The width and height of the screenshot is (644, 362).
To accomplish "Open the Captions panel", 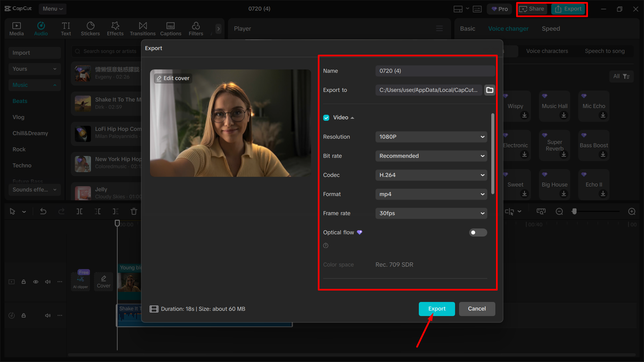I will pyautogui.click(x=170, y=29).
